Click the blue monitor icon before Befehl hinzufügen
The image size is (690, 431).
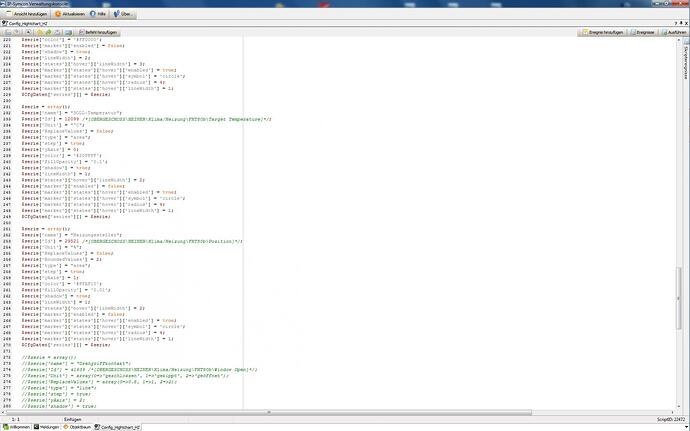coord(68,33)
